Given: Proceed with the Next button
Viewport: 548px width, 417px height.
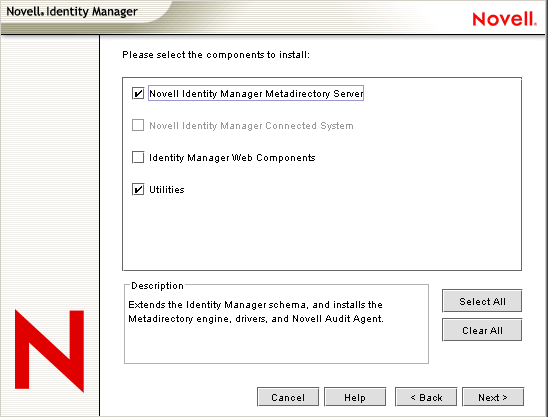Looking at the screenshot, I should (x=493, y=397).
